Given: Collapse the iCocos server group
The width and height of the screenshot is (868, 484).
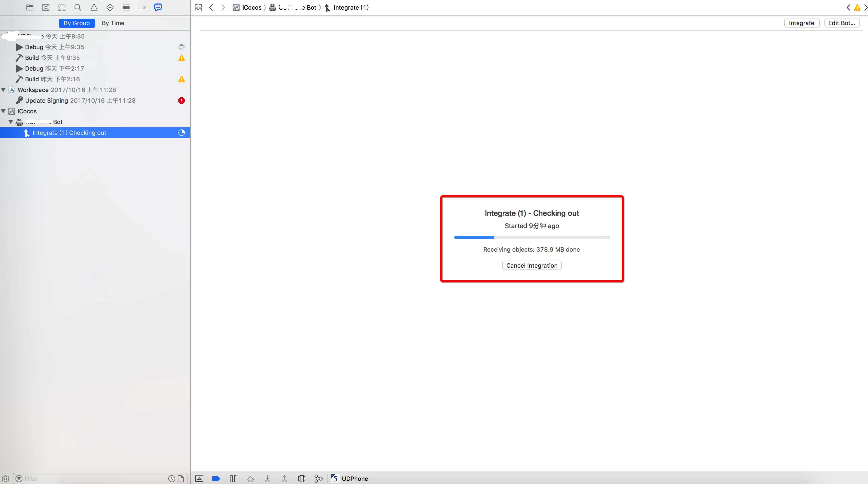Looking at the screenshot, I should pos(3,111).
